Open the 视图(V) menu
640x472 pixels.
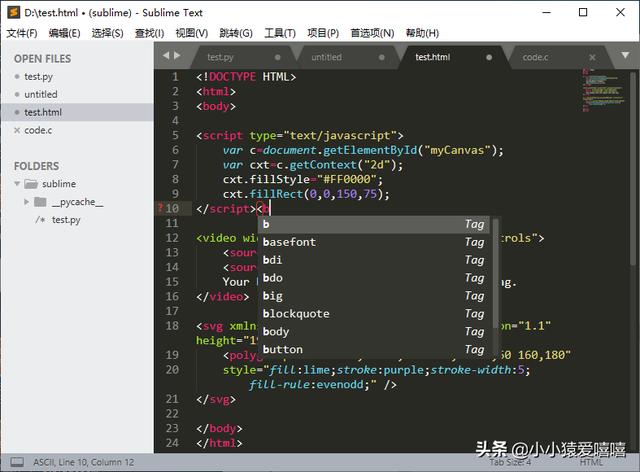pos(191,33)
